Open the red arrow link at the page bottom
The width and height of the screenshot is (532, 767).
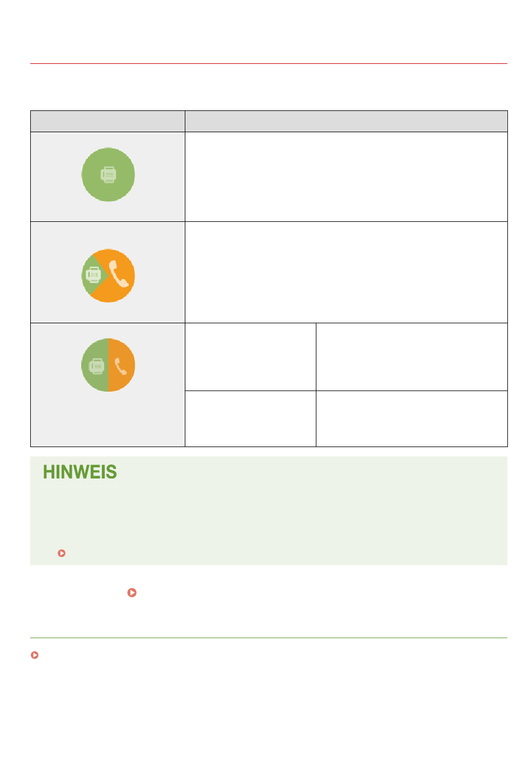(x=35, y=655)
